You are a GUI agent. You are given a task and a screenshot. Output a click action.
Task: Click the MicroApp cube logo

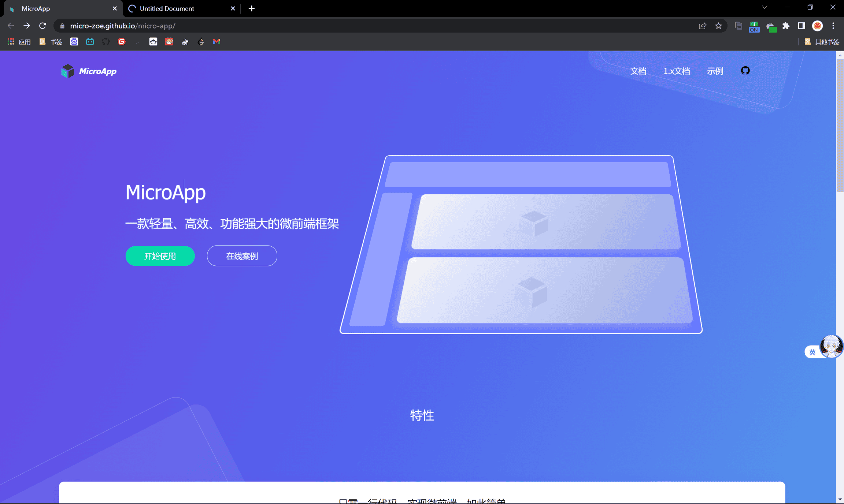(67, 71)
